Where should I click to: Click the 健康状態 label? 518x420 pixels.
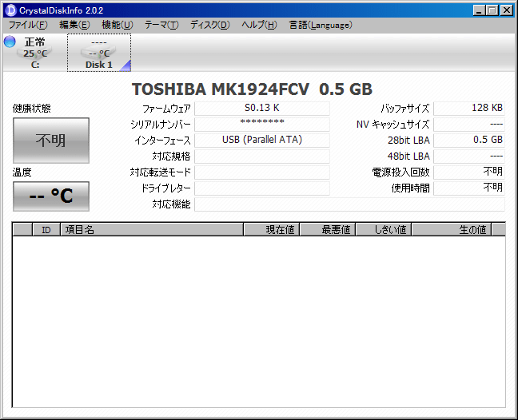[x=32, y=109]
